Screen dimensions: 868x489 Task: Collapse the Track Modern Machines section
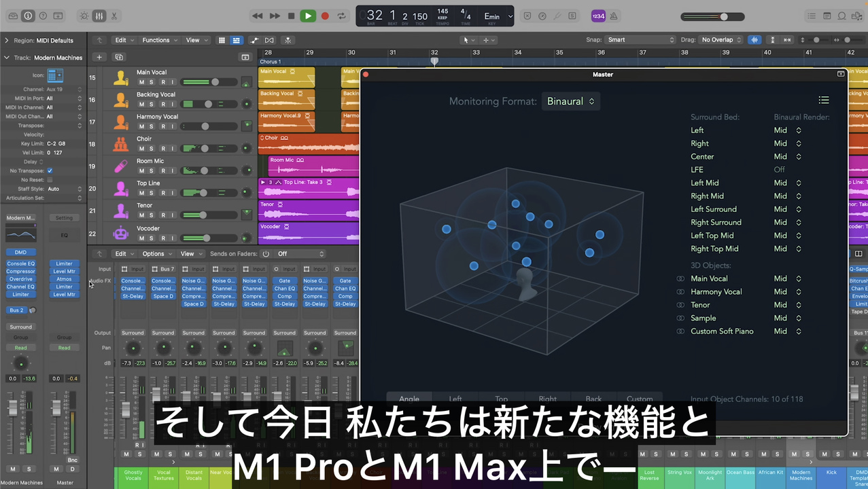[x=7, y=58]
